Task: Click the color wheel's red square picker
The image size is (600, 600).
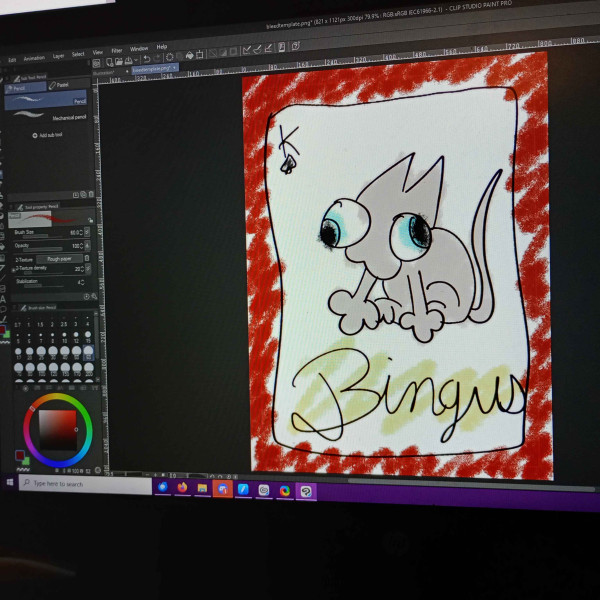Action: [58, 430]
